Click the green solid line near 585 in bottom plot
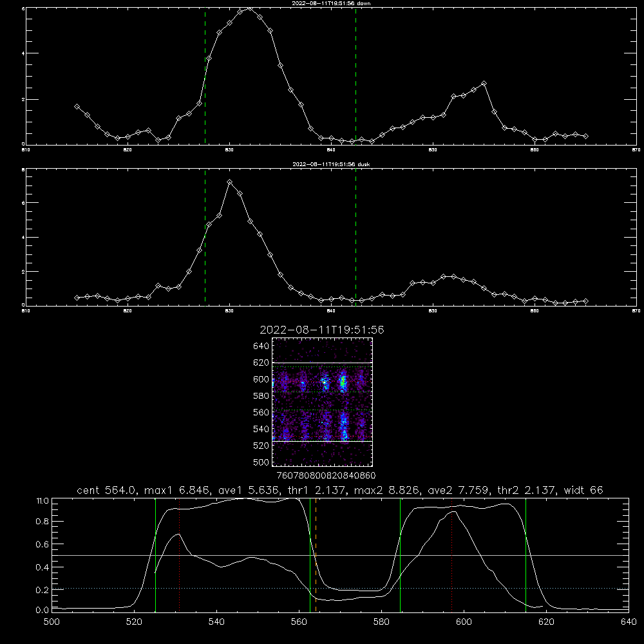644x644 pixels. (x=400, y=555)
